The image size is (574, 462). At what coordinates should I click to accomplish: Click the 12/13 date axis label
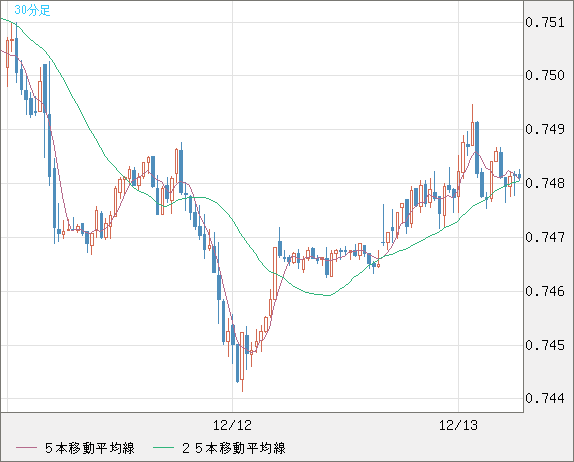point(458,425)
